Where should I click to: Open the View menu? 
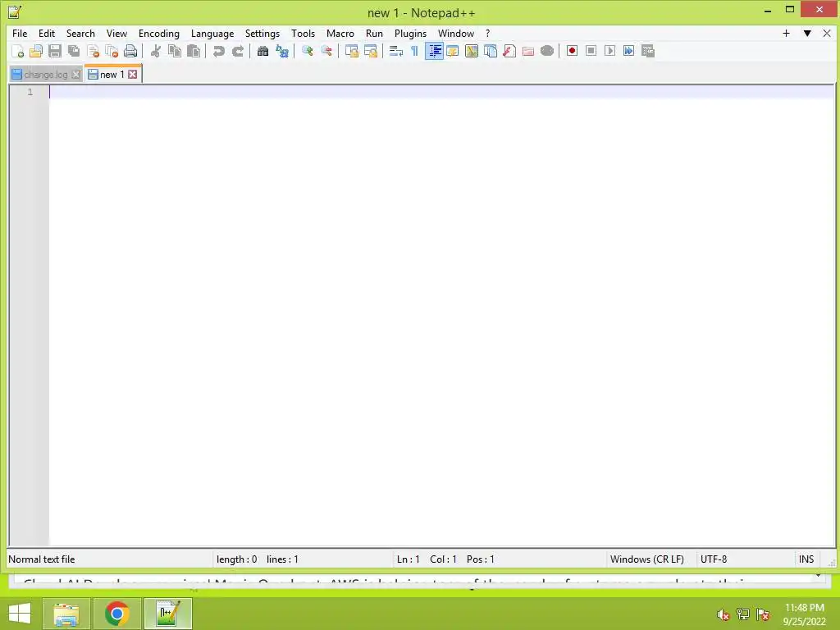pyautogui.click(x=116, y=33)
